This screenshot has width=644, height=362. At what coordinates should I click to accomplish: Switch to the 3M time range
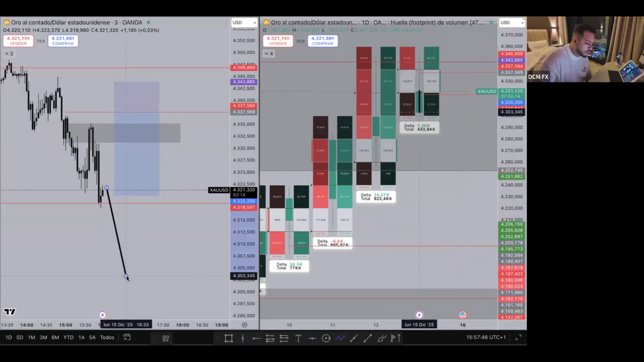coord(43,338)
